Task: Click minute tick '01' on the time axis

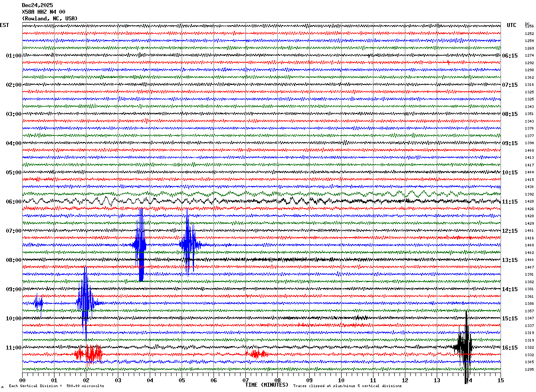Action: pyautogui.click(x=54, y=380)
